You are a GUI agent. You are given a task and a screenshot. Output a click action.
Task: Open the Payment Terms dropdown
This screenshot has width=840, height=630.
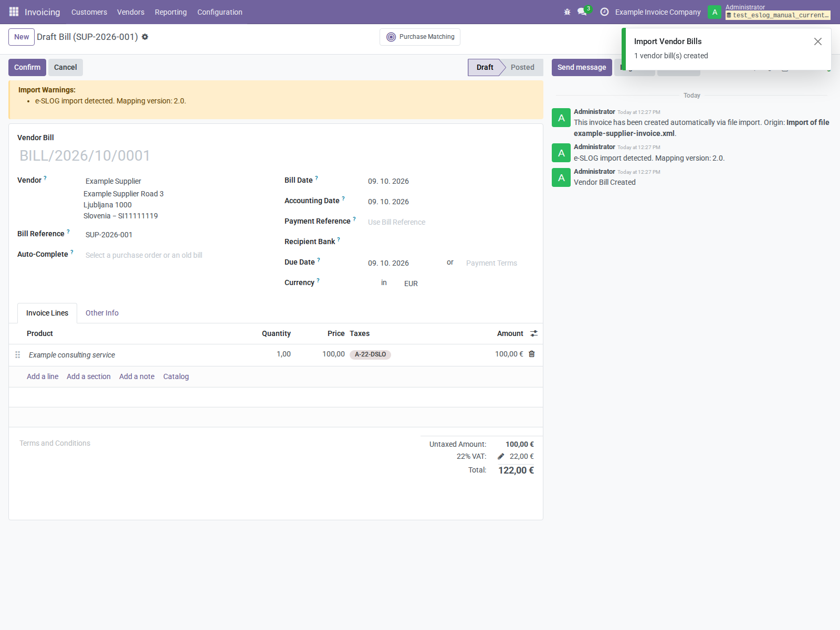pos(498,263)
